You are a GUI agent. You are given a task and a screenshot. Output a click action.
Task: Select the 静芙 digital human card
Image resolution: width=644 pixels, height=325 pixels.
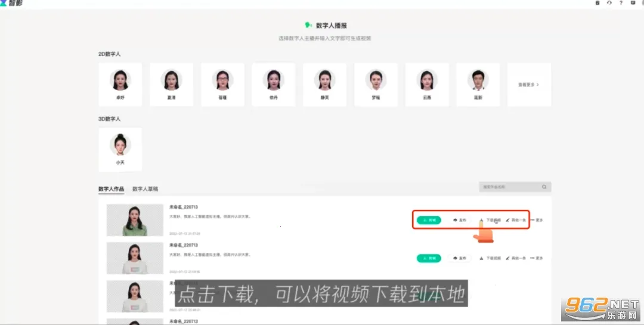pos(324,85)
